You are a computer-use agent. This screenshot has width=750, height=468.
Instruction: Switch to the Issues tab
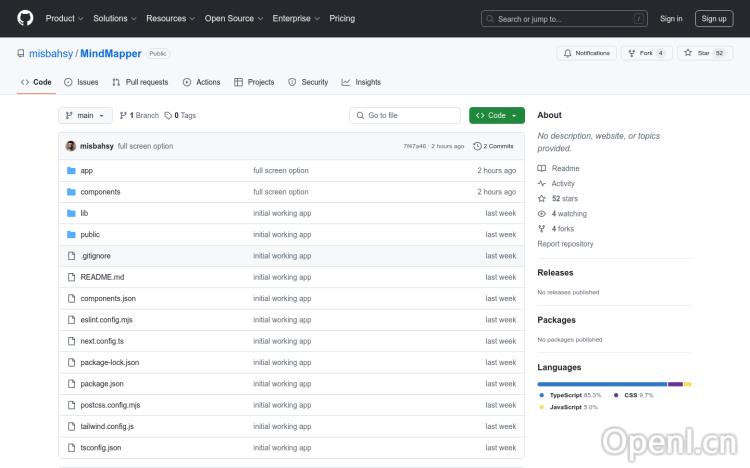click(81, 82)
